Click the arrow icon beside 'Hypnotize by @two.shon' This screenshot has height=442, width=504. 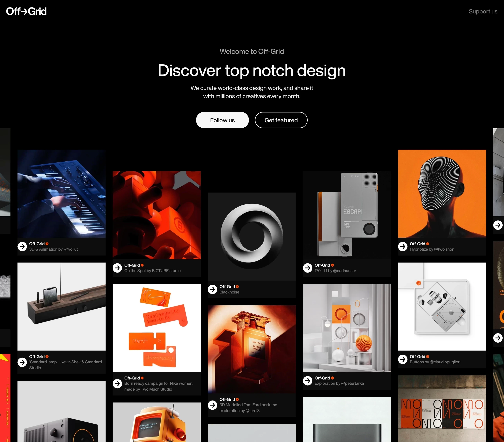403,246
